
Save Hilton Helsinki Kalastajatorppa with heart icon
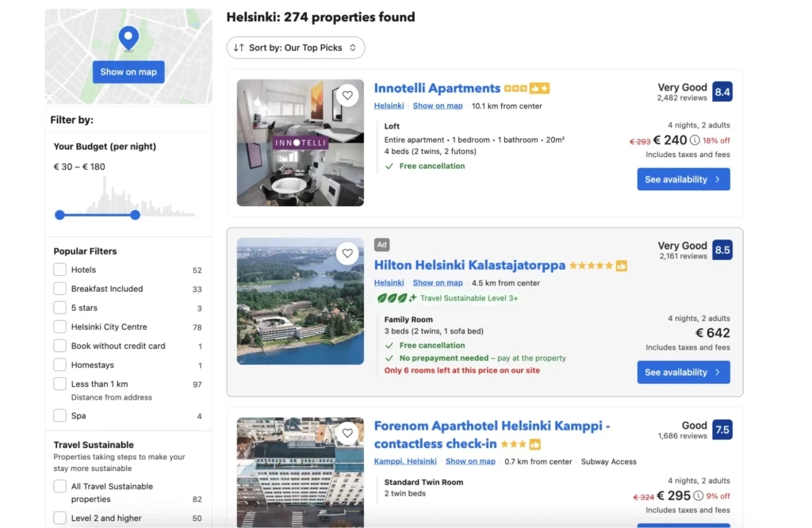tap(347, 253)
